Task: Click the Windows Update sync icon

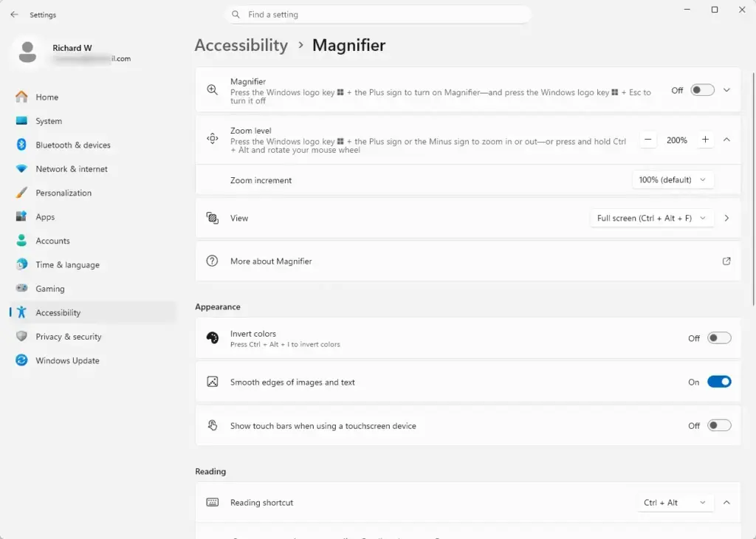Action: coord(21,360)
